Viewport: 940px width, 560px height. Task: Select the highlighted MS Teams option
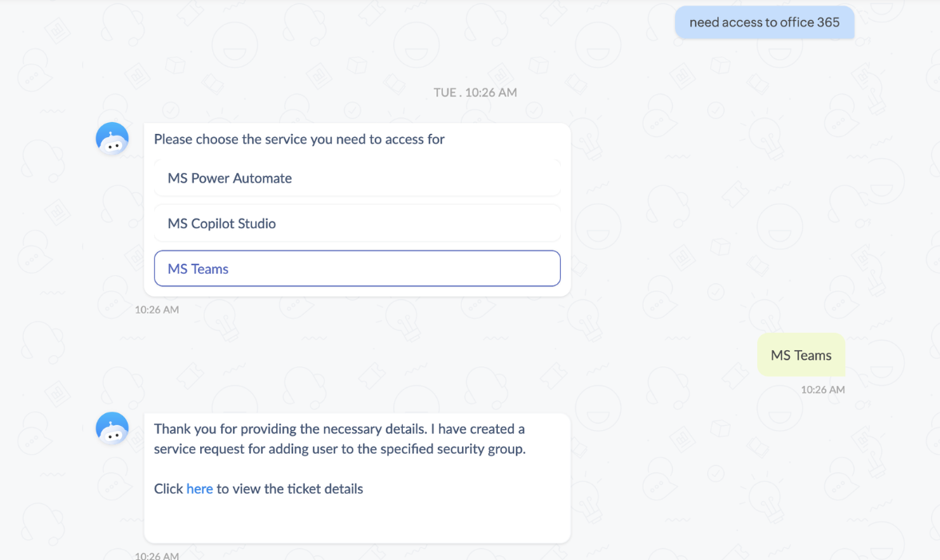pyautogui.click(x=357, y=269)
